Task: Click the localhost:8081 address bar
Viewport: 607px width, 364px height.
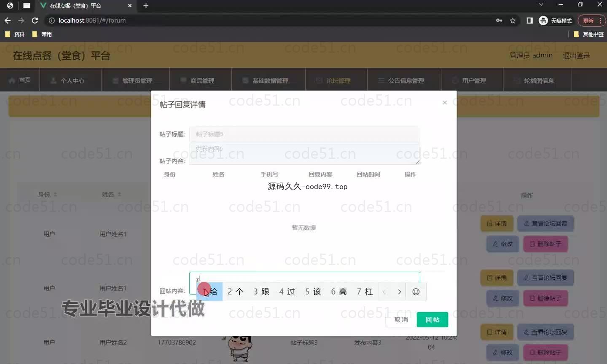Action: [x=270, y=20]
